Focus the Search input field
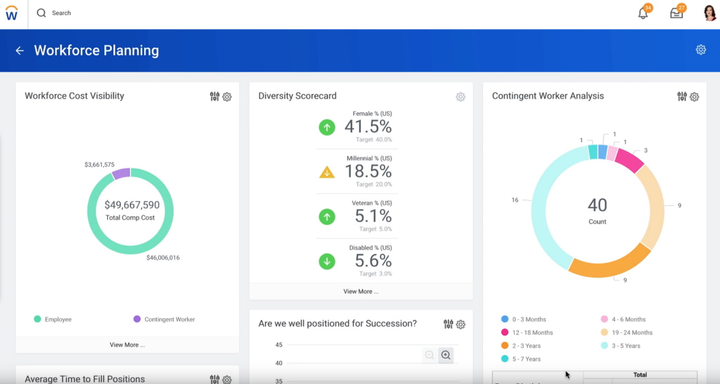Image resolution: width=720 pixels, height=384 pixels. tap(61, 13)
